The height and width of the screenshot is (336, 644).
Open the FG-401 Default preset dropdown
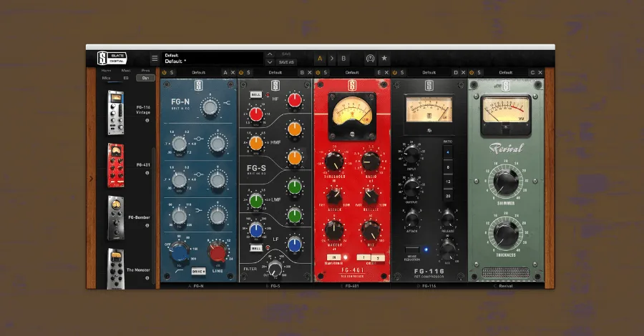point(352,73)
